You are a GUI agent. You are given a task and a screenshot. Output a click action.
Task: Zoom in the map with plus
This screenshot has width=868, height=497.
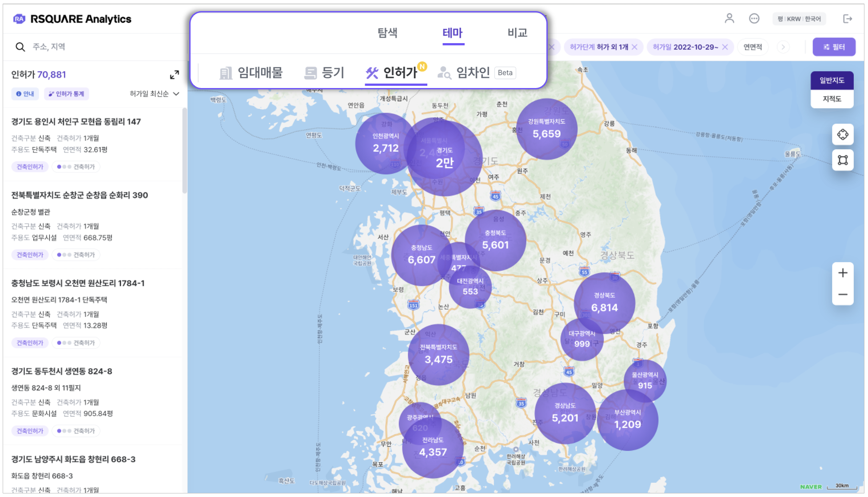pos(842,273)
